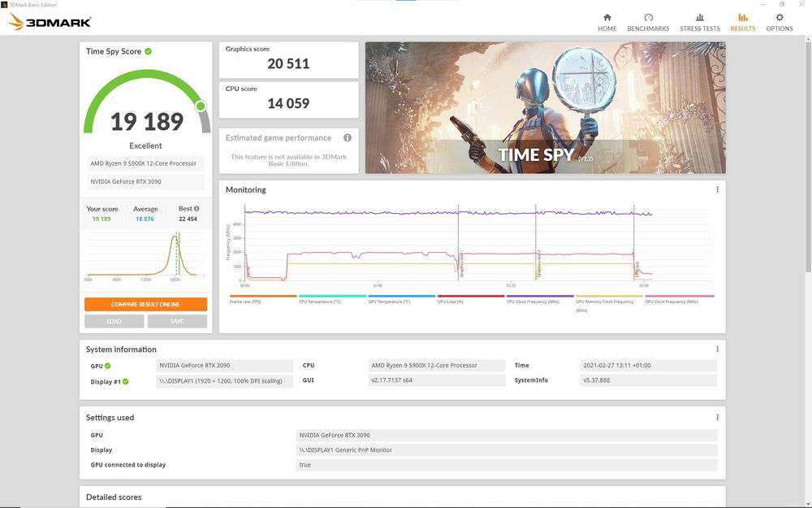Click the 3DMark logo
The height and width of the screenshot is (508, 812).
[x=47, y=22]
